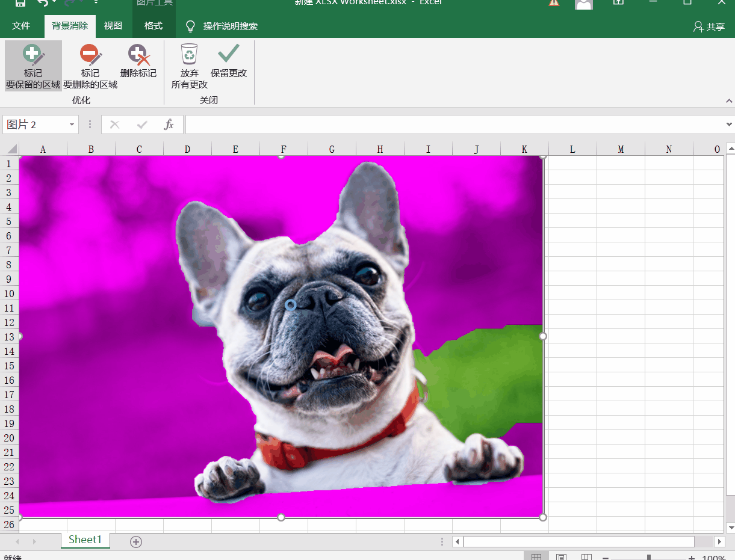Click the zoom slider handle
Image resolution: width=735 pixels, height=560 pixels.
648,558
